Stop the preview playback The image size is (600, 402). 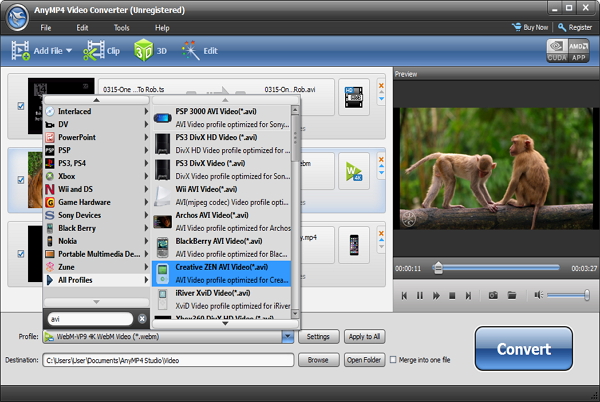pos(453,295)
